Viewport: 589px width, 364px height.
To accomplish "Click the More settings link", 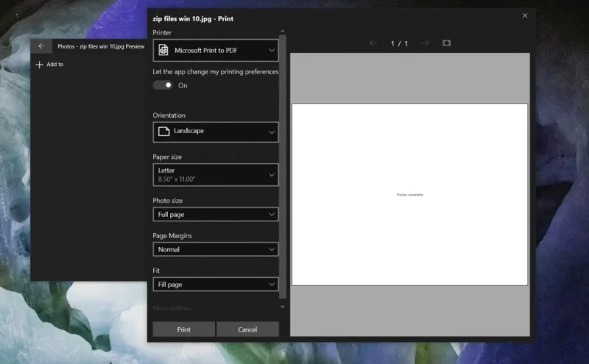I will [172, 308].
